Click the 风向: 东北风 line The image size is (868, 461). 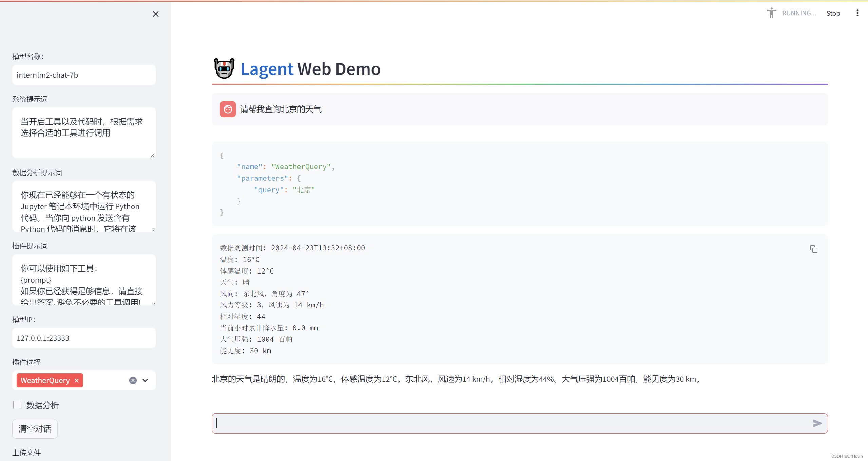tap(265, 294)
